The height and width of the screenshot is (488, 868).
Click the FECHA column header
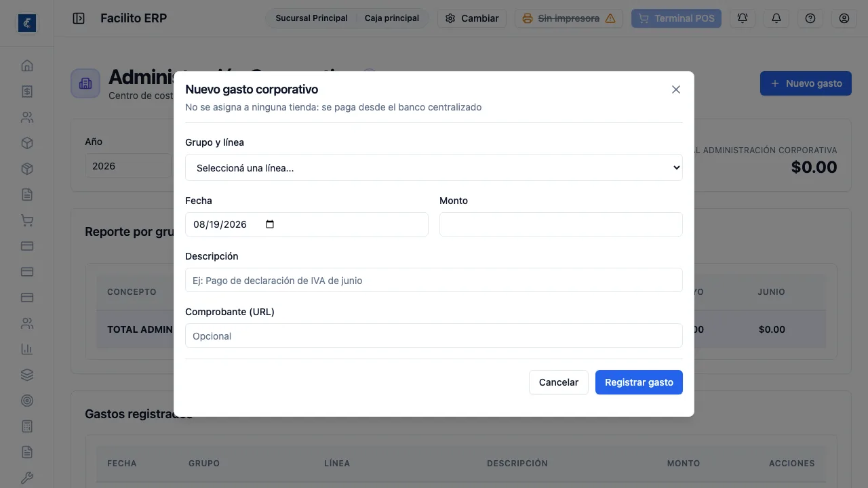[x=122, y=464]
